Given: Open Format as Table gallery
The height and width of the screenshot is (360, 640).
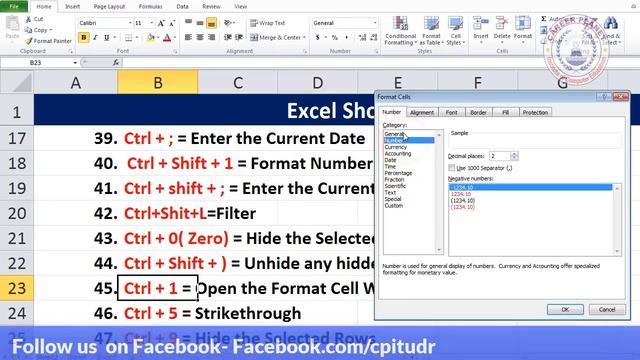Looking at the screenshot, I should tap(431, 31).
